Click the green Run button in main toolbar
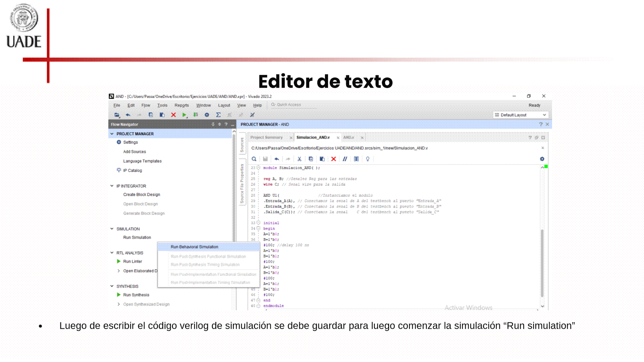 pos(184,115)
